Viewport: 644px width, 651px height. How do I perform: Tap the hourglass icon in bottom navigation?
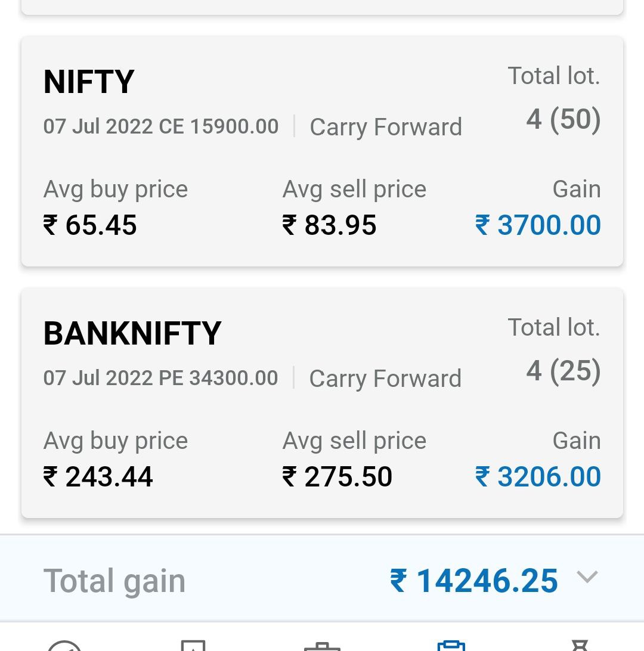[580, 646]
